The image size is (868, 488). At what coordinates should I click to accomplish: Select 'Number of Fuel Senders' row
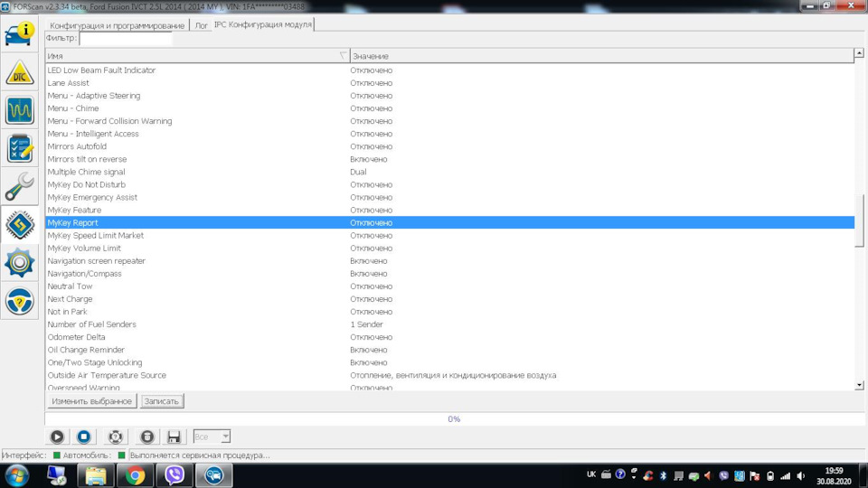(x=449, y=324)
